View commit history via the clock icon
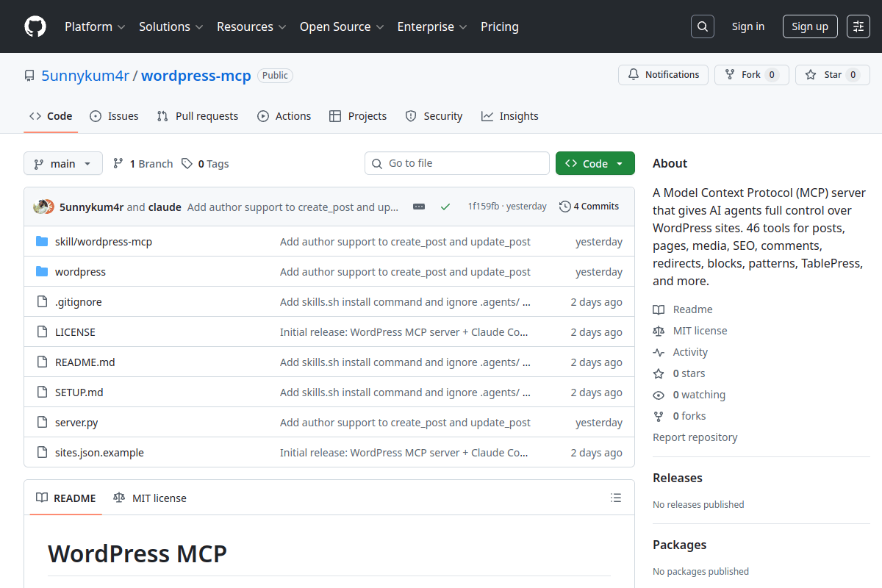The height and width of the screenshot is (588, 882). [x=565, y=206]
